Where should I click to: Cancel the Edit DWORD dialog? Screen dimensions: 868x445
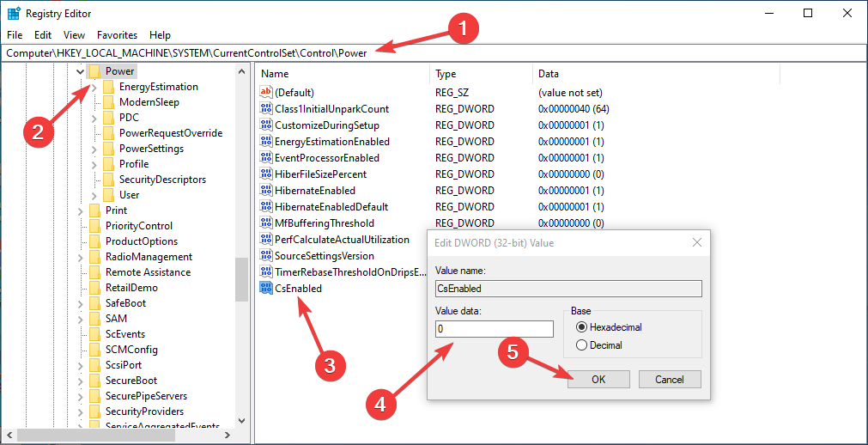point(670,380)
